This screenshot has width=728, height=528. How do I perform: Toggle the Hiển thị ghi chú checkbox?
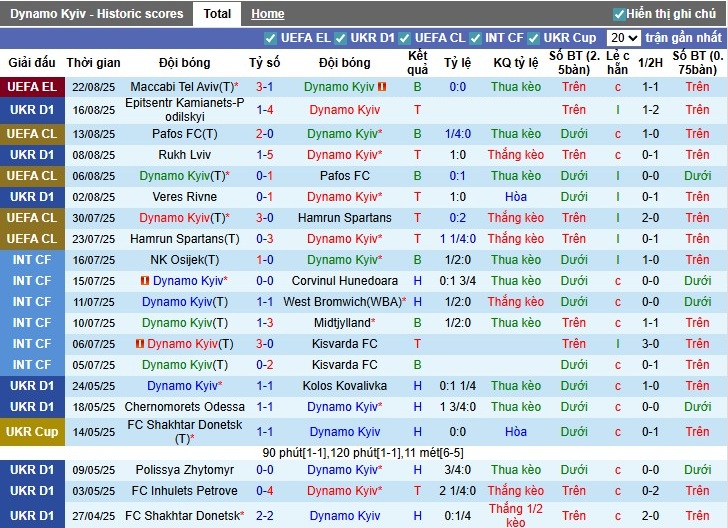click(619, 14)
